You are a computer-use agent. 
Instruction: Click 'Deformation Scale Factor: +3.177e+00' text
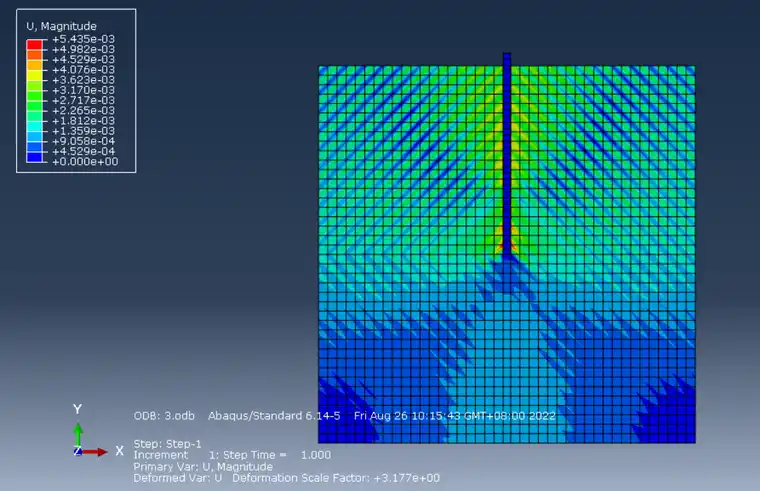coord(336,478)
